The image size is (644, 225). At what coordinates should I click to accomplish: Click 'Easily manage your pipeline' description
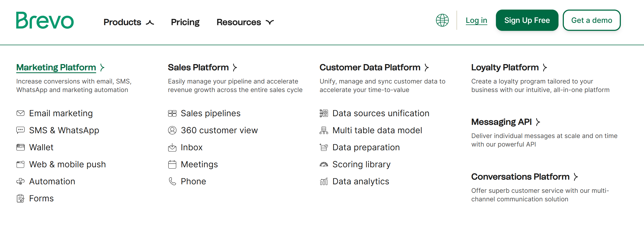point(235,86)
